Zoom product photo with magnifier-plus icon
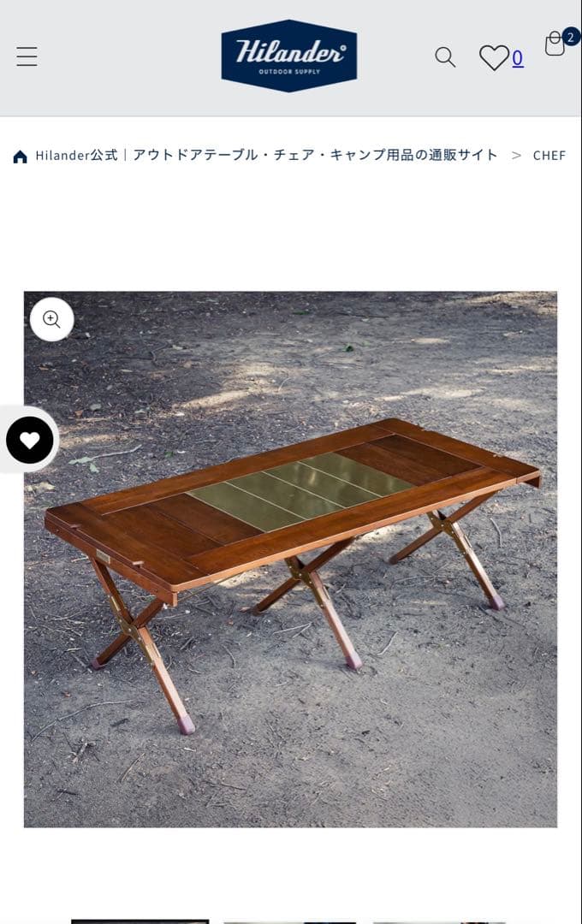582x924 pixels. click(x=52, y=319)
